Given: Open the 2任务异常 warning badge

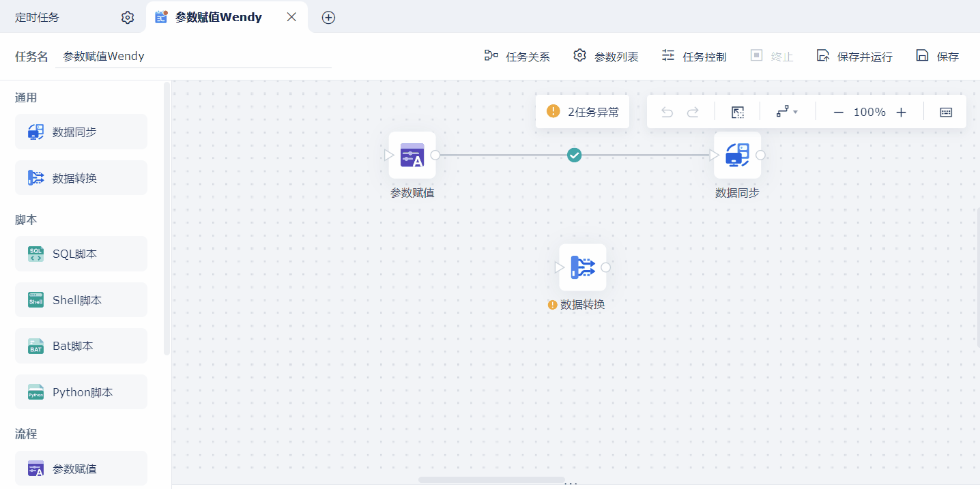Looking at the screenshot, I should coord(583,112).
